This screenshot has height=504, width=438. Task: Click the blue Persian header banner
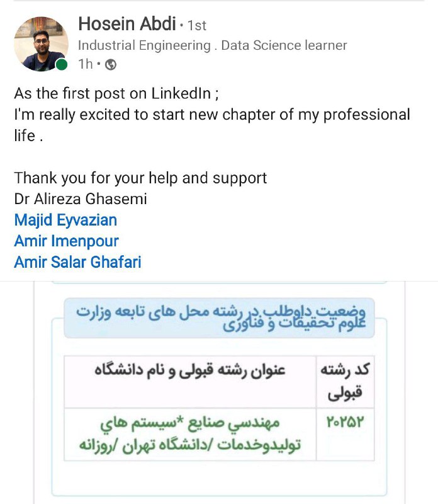point(220,318)
